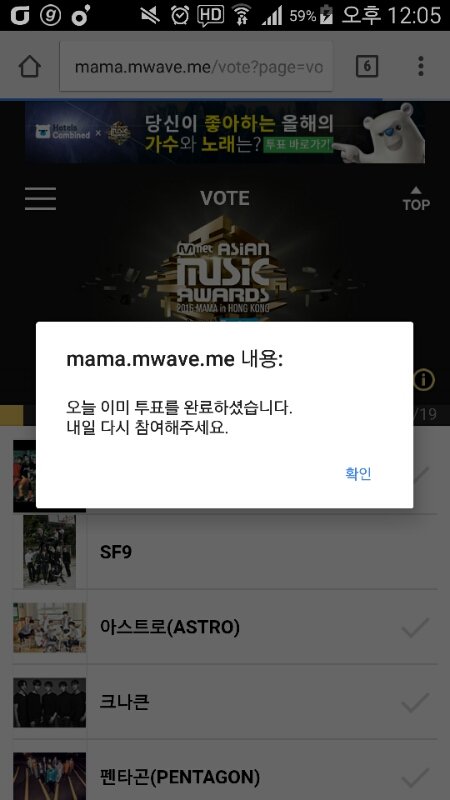Screen dimensions: 450x800
Task: Tap the Wi-Fi indicator in the status bar
Action: click(x=243, y=16)
